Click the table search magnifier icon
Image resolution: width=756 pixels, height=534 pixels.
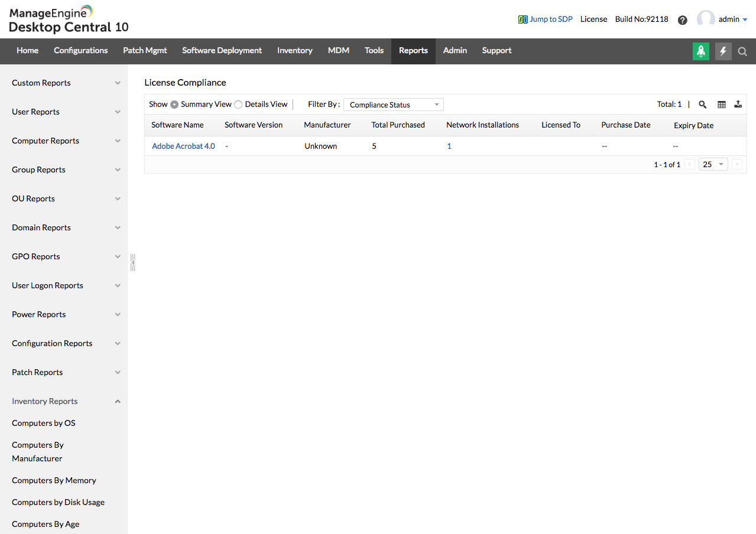pos(703,105)
